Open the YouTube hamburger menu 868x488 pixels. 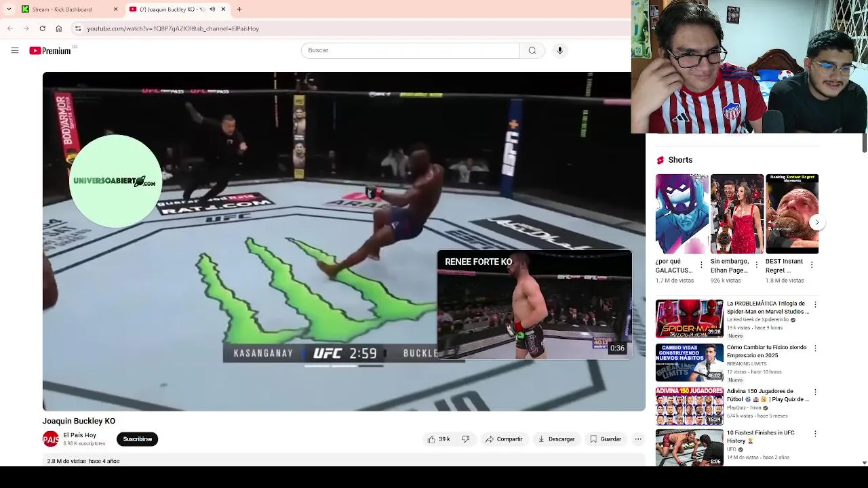coord(14,50)
